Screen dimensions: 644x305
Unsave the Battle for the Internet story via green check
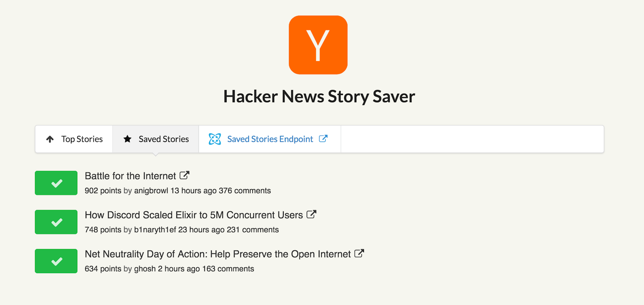coord(56,183)
